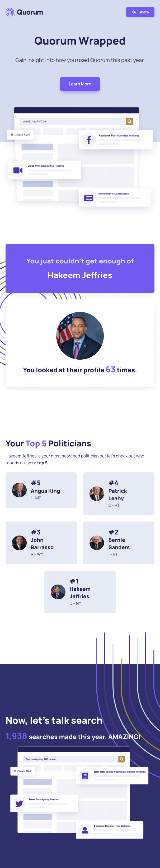Click the person icon for Executive Director
This screenshot has height=868, width=160.
[85, 830]
